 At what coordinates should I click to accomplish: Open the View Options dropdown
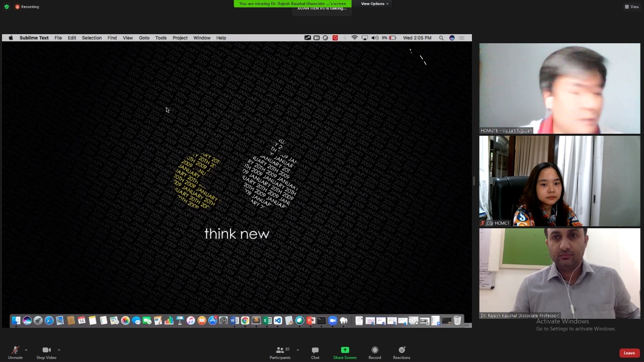click(x=375, y=4)
